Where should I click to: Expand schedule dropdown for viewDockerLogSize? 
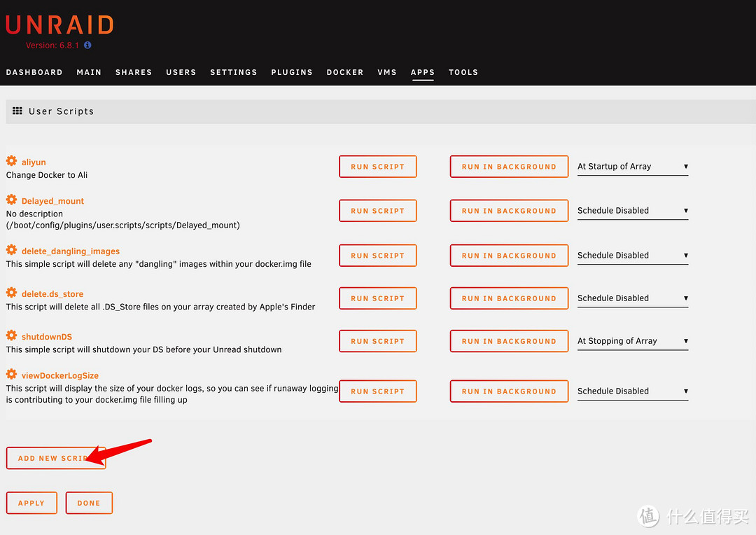click(x=633, y=391)
